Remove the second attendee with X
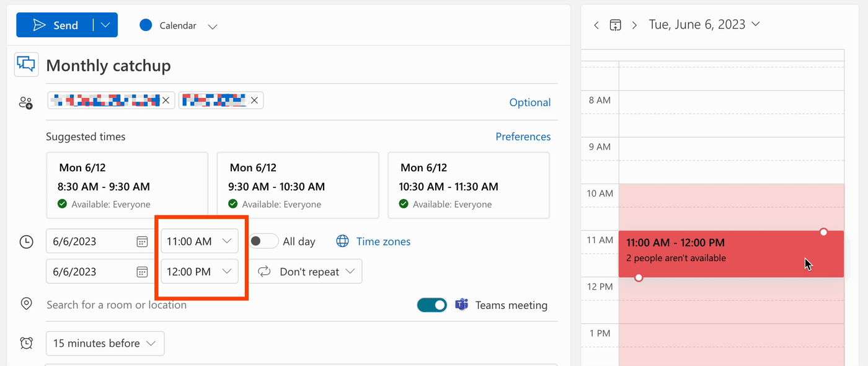Screen dimensions: 868x366 254,100
